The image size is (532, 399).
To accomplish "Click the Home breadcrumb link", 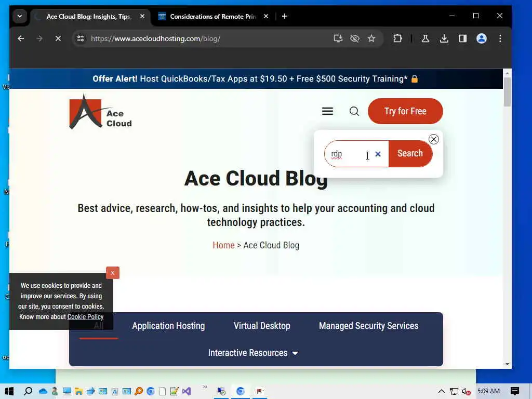I will click(x=223, y=245).
